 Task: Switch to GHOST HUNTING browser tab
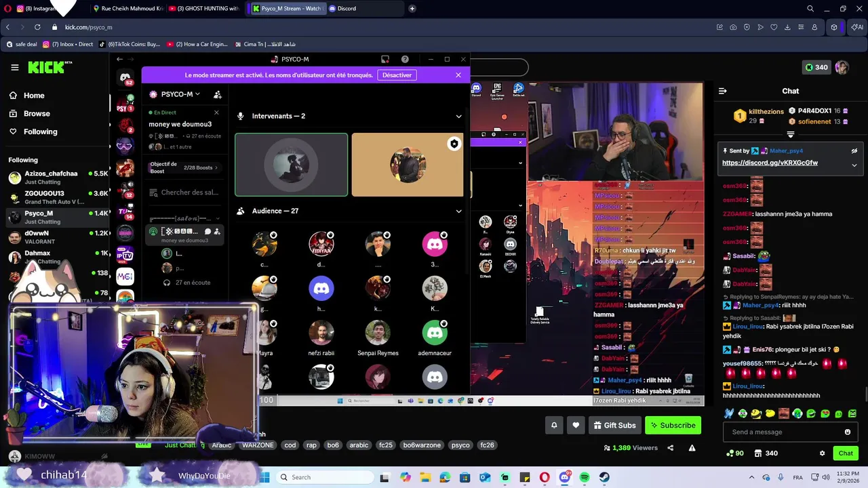point(205,9)
